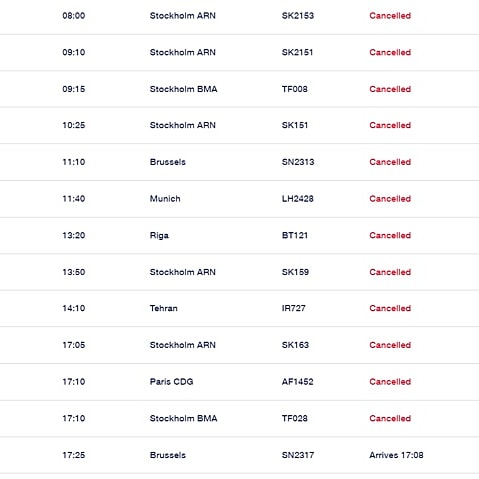Select the Paris CDG flight row

tap(239, 382)
